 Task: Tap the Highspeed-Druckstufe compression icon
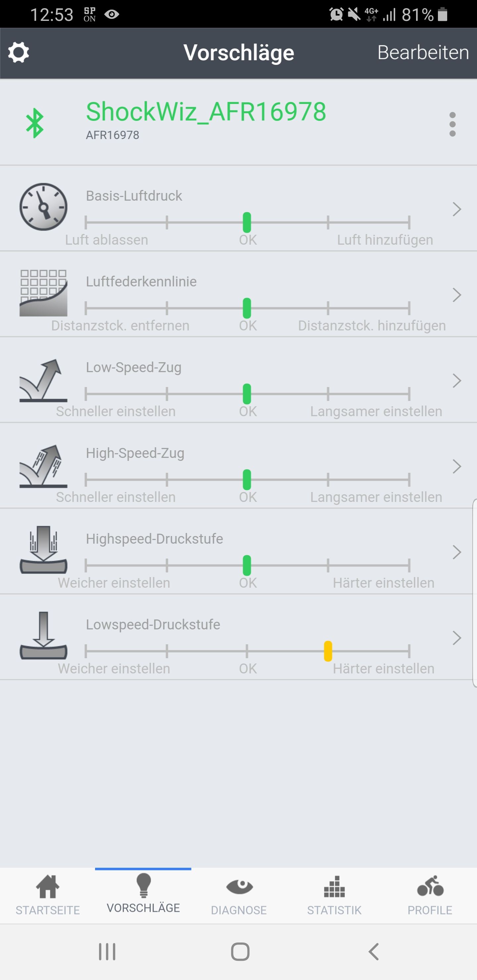(43, 550)
